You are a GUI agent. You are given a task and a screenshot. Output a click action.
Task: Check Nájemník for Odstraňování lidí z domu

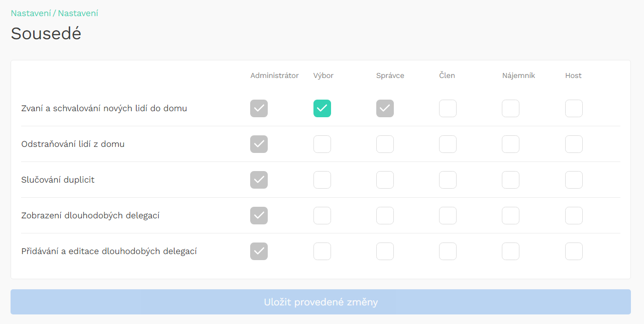click(510, 144)
